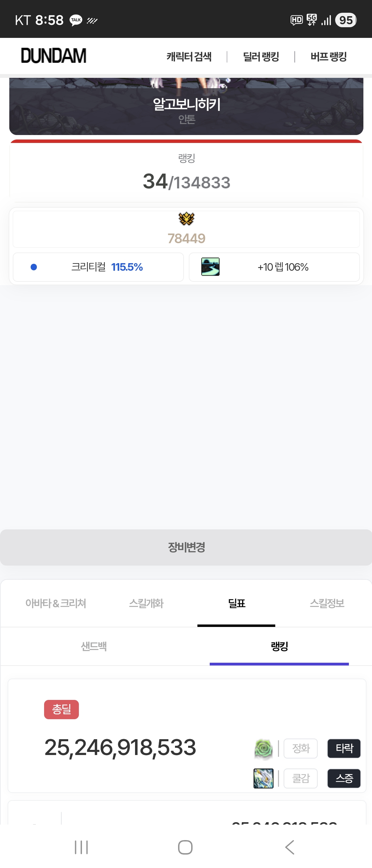Toggle the 정화 option

click(x=301, y=748)
